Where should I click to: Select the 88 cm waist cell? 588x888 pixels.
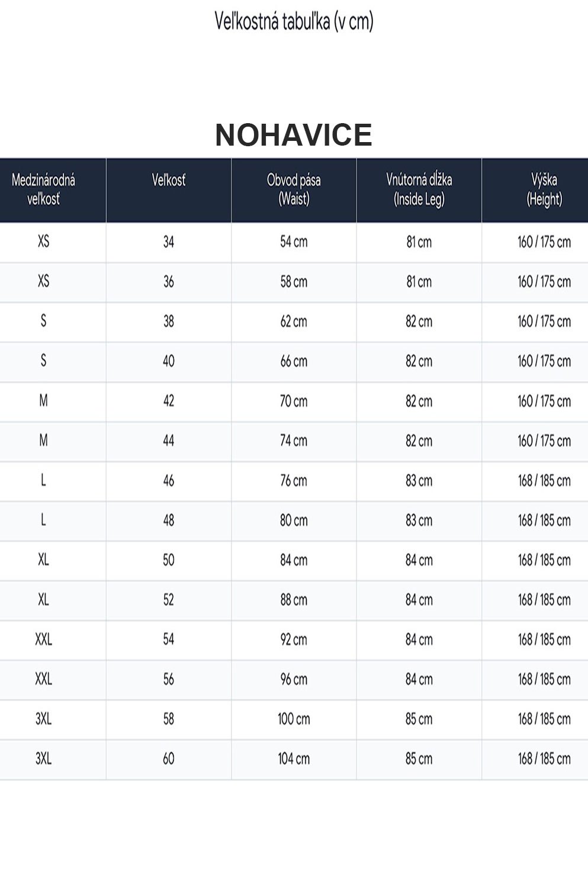click(294, 600)
